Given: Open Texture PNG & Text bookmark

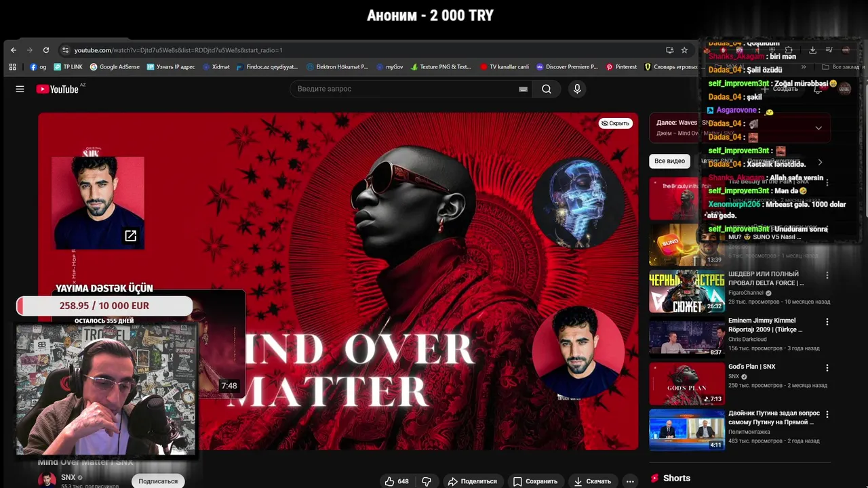Looking at the screenshot, I should (440, 67).
